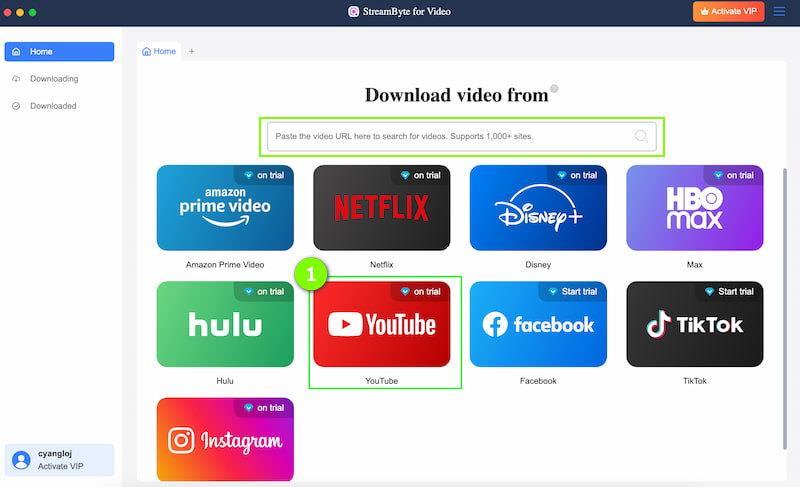The width and height of the screenshot is (800, 487).
Task: Click the on trial badge on Hulu
Action: [264, 291]
